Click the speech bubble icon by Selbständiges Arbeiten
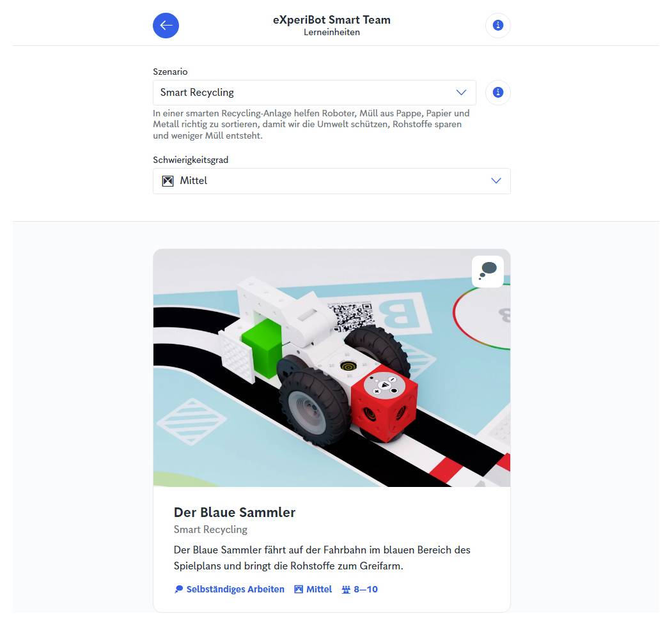 pos(179,589)
